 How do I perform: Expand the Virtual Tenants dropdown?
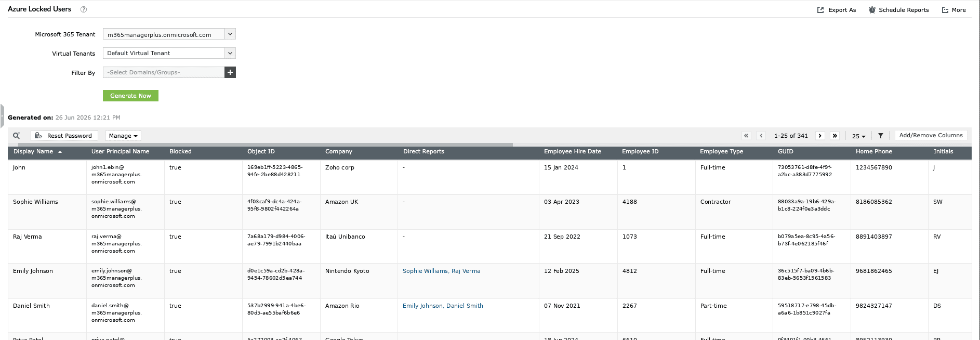point(230,53)
